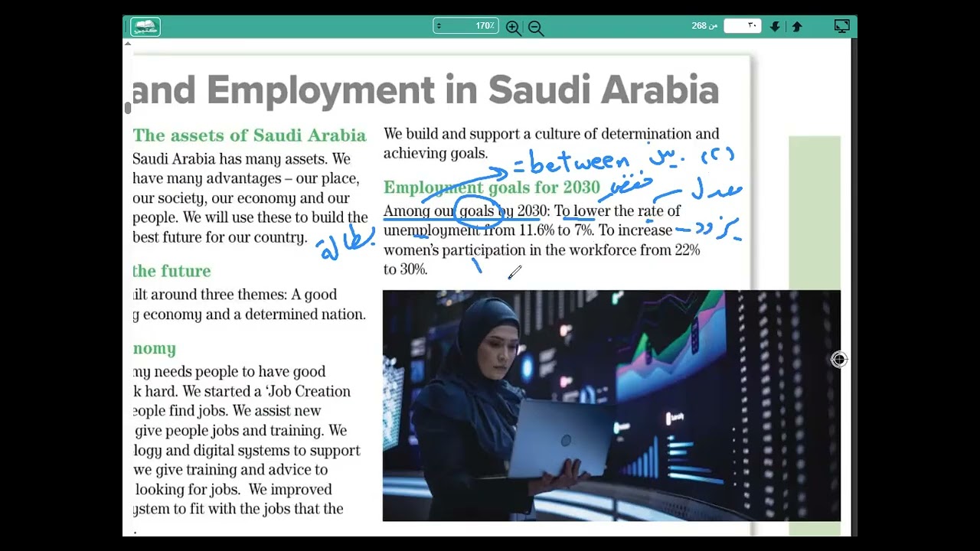Viewport: 980px width, 551px height.
Task: Enter presentation fullscreen mode icon
Action: [841, 26]
